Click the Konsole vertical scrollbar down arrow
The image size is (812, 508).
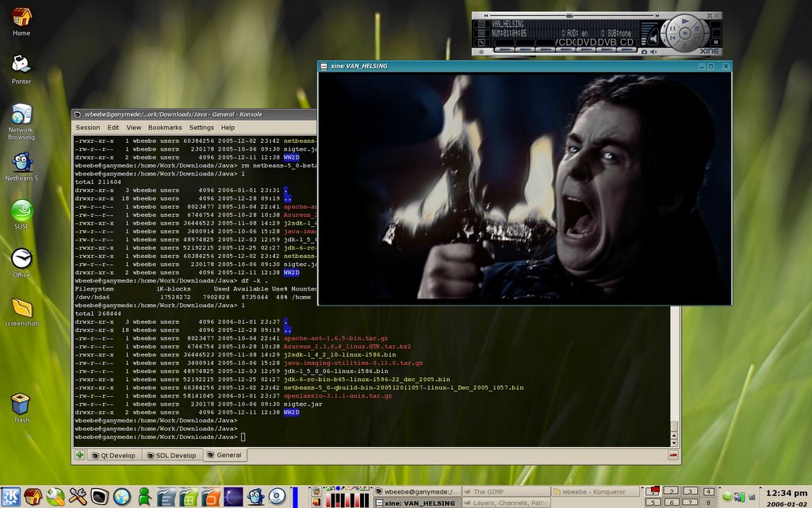[674, 443]
